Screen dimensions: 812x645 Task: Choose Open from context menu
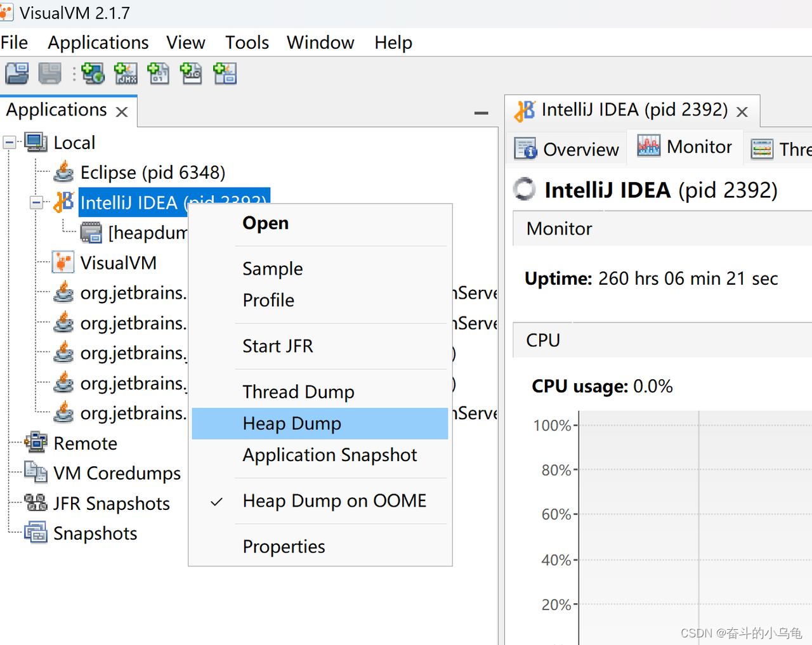(320, 223)
